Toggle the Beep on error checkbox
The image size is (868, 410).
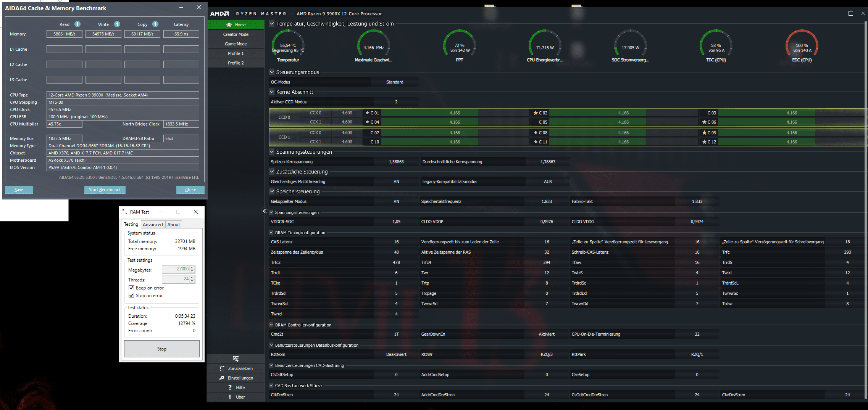(131, 288)
